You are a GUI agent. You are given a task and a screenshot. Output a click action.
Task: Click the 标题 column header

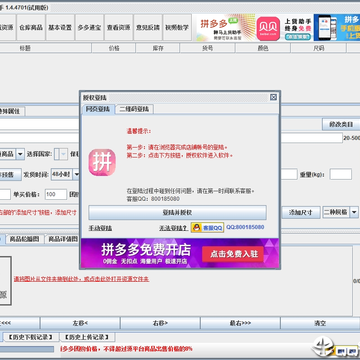pyautogui.click(x=25, y=48)
